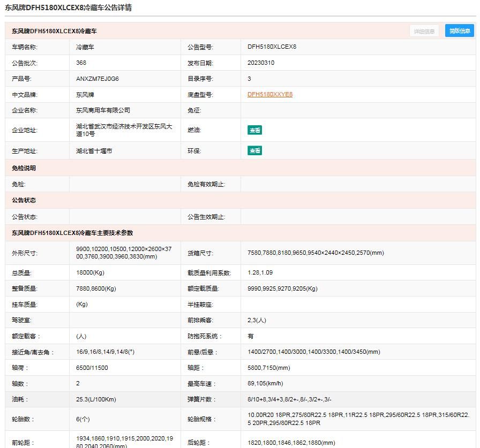Click the 查看 button in 燃油 row

[x=254, y=130]
